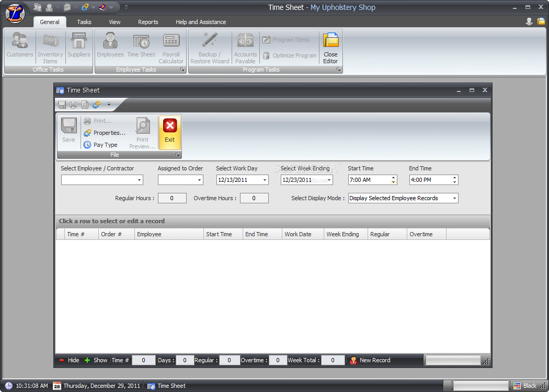Screen dimensions: 549x392
Task: Click the folder icon at the ribbon's right end
Action: point(541,21)
